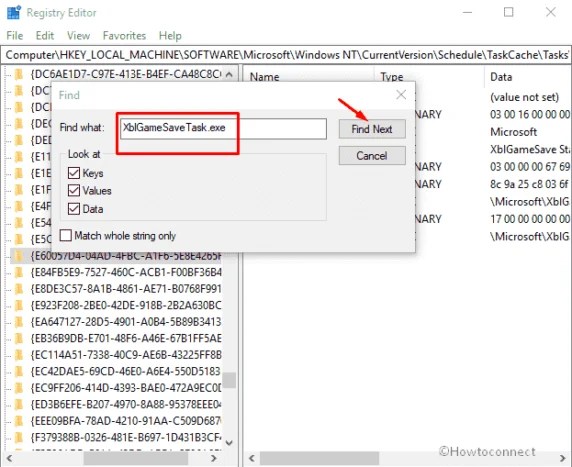Open key {EA647127-28D5-4901-A0B4 in tree
Image resolution: width=572 pixels, height=467 pixels.
(126, 322)
